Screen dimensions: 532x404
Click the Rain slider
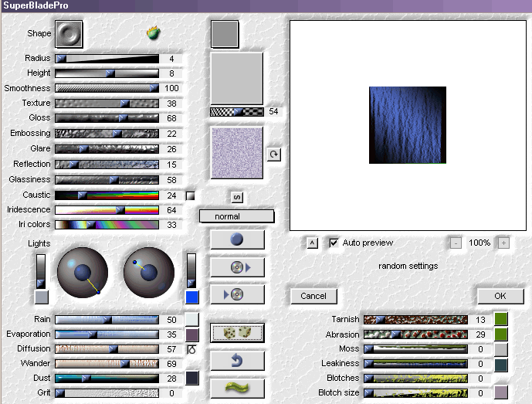tap(107, 320)
